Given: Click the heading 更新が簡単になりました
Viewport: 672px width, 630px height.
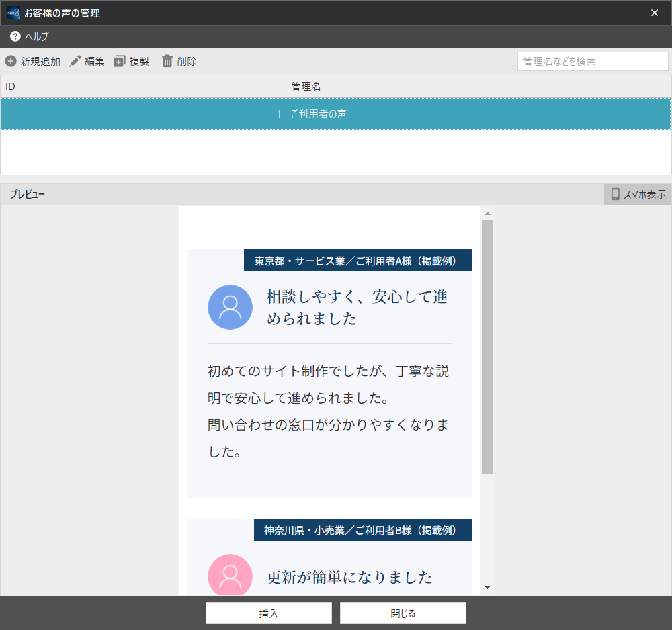Looking at the screenshot, I should coord(349,578).
